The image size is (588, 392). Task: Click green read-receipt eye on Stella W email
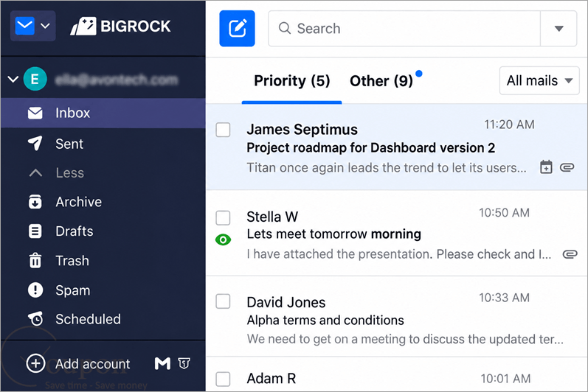click(x=223, y=239)
